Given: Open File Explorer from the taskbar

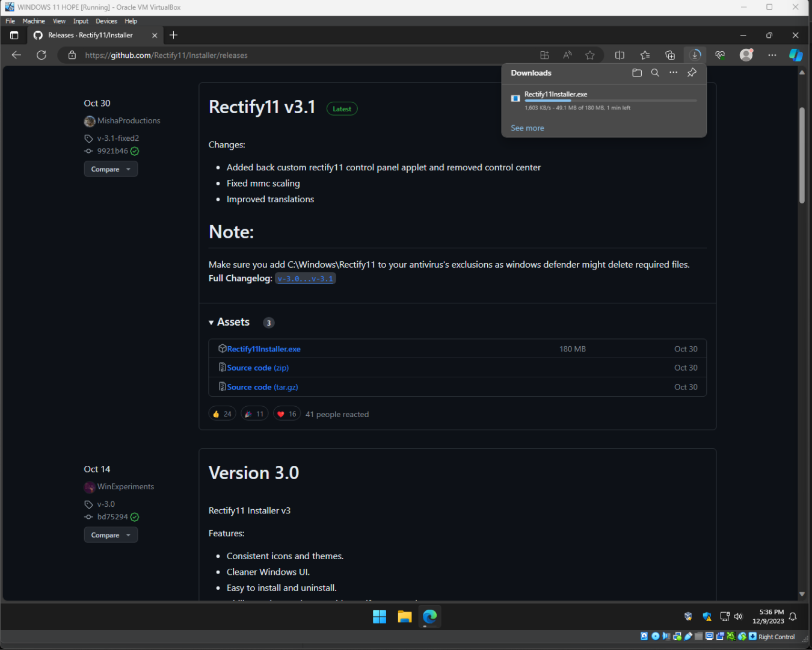Looking at the screenshot, I should pyautogui.click(x=405, y=617).
